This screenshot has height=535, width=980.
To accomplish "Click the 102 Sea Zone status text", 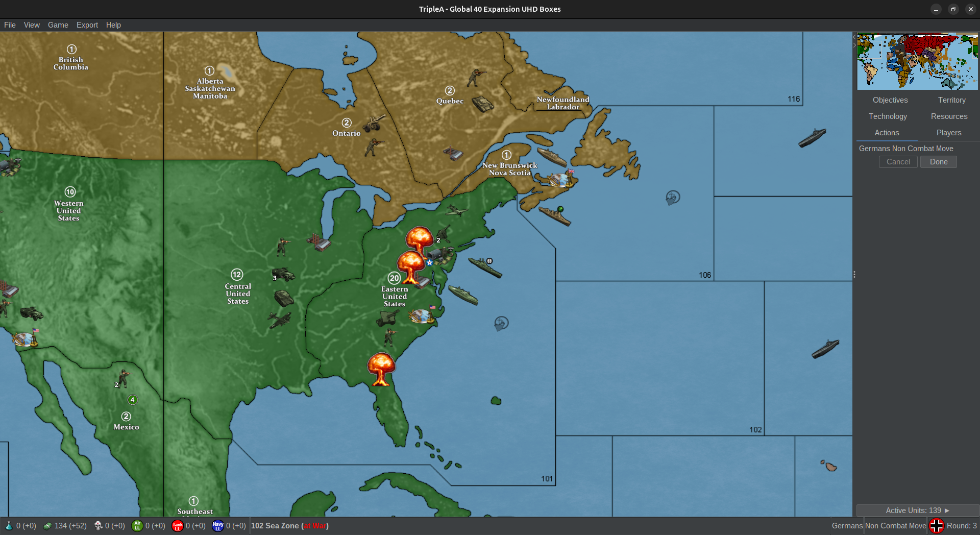I will pos(289,526).
